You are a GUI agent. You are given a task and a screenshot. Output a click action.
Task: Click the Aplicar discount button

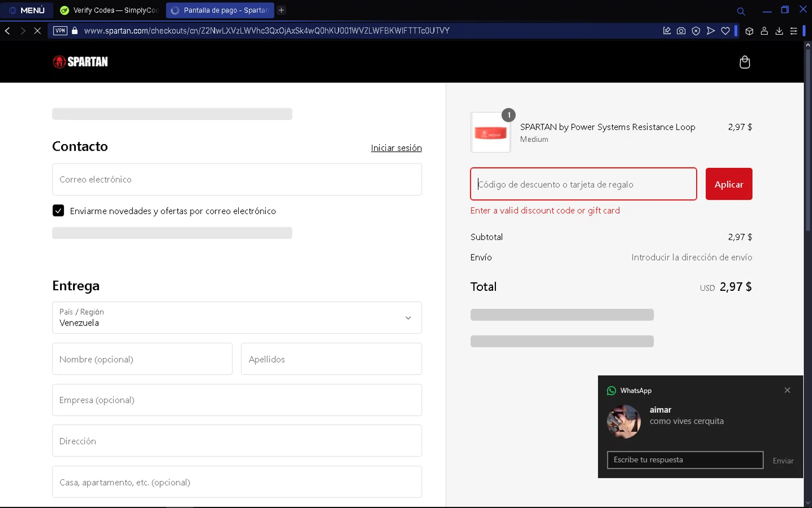[729, 184]
